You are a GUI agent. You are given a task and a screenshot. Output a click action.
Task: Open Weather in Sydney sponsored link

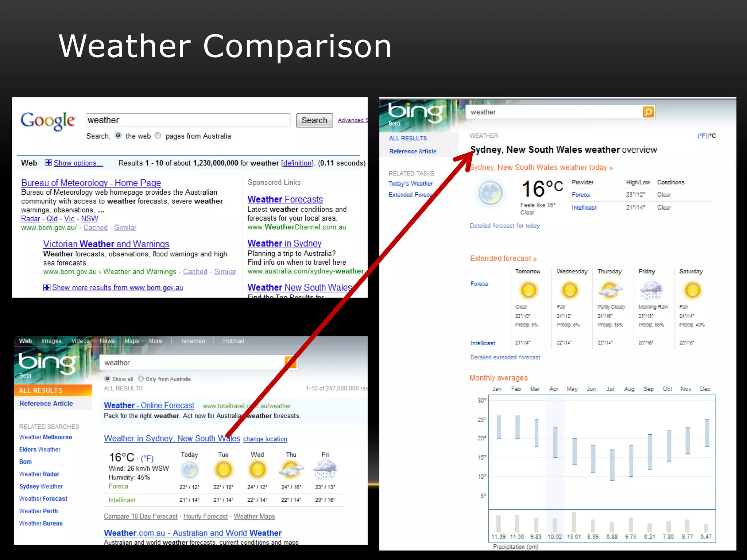[x=285, y=244]
